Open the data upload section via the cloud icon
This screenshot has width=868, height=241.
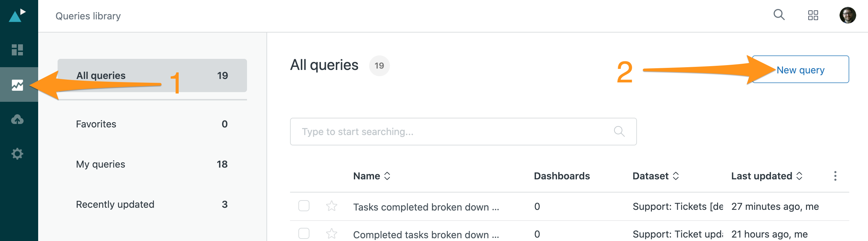pos(18,119)
